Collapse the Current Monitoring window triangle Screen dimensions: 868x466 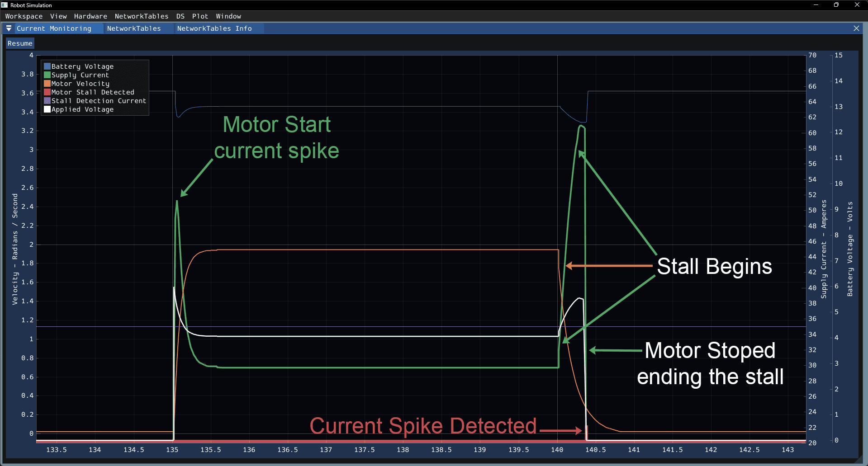tap(9, 28)
